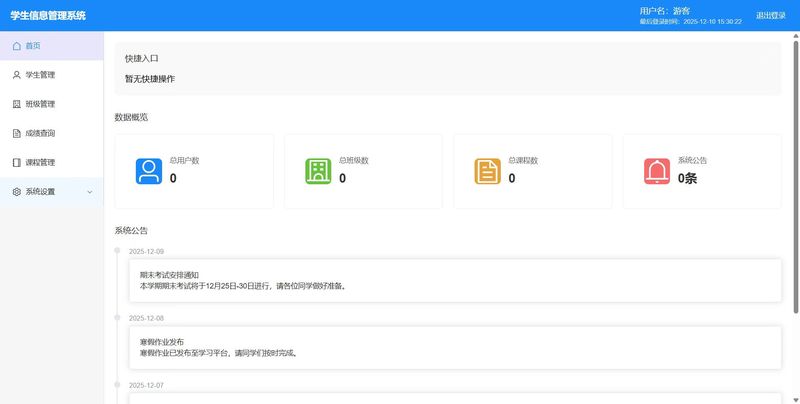Click the orange 总课程数 document icon
Image resolution: width=800 pixels, height=404 pixels.
488,172
